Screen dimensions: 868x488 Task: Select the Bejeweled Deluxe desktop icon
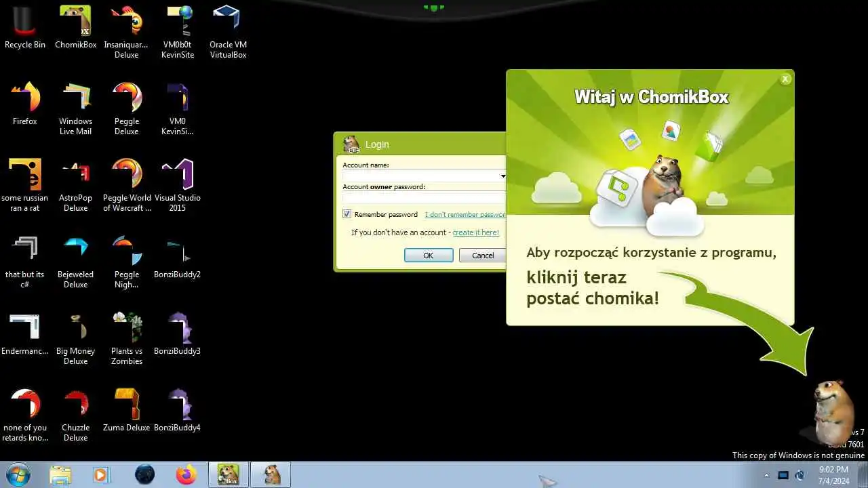coord(75,262)
